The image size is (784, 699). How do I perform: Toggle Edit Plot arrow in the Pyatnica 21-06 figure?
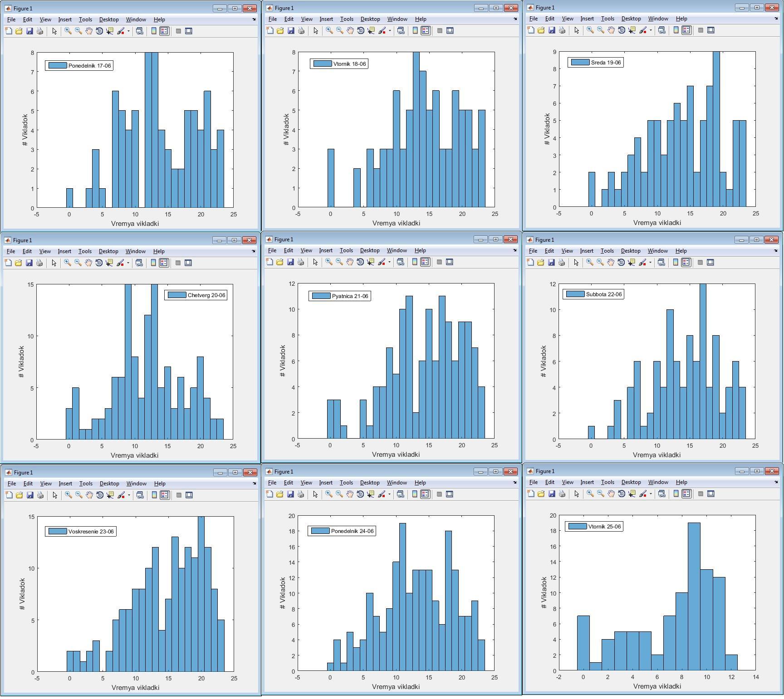coord(315,262)
